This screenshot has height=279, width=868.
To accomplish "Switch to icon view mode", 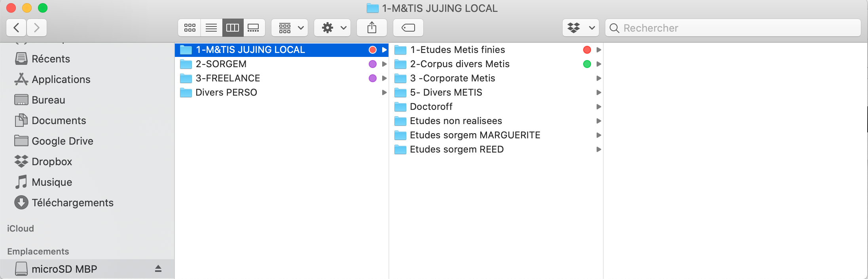I will coord(190,28).
